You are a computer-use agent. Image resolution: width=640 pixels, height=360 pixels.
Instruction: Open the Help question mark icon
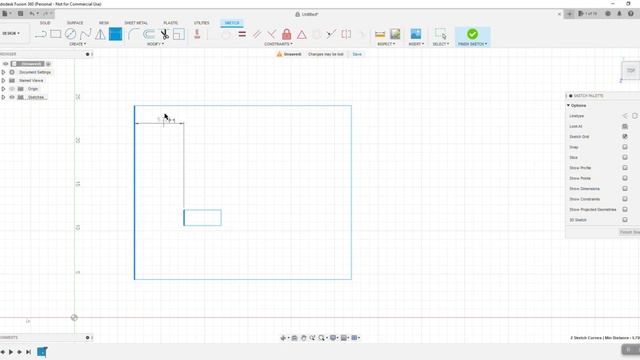point(631,13)
